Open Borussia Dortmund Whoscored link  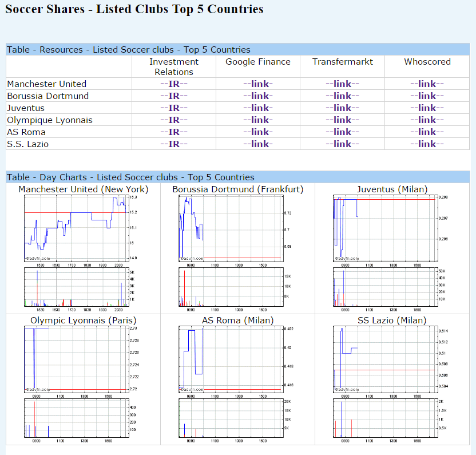tap(427, 96)
